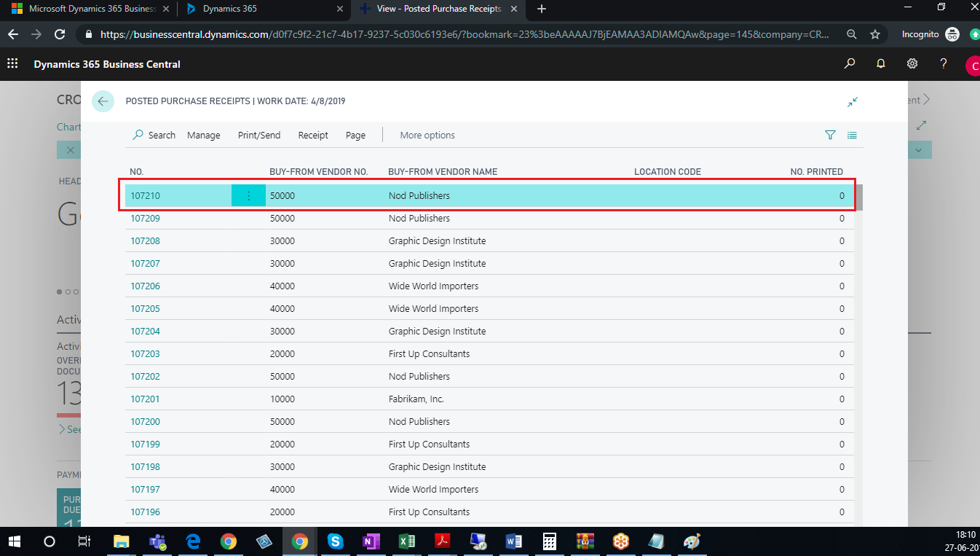
Task: Open the Page menu
Action: 355,135
